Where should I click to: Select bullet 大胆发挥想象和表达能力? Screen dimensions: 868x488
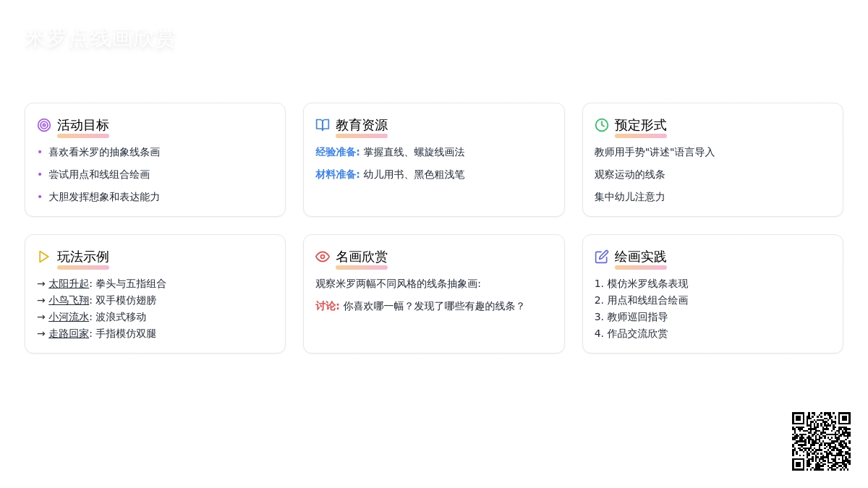(104, 197)
